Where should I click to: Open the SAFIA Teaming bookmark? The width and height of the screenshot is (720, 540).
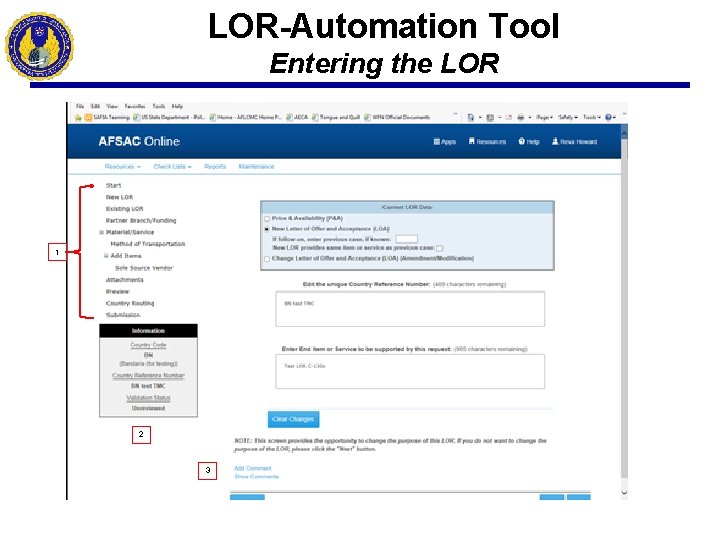[x=107, y=118]
